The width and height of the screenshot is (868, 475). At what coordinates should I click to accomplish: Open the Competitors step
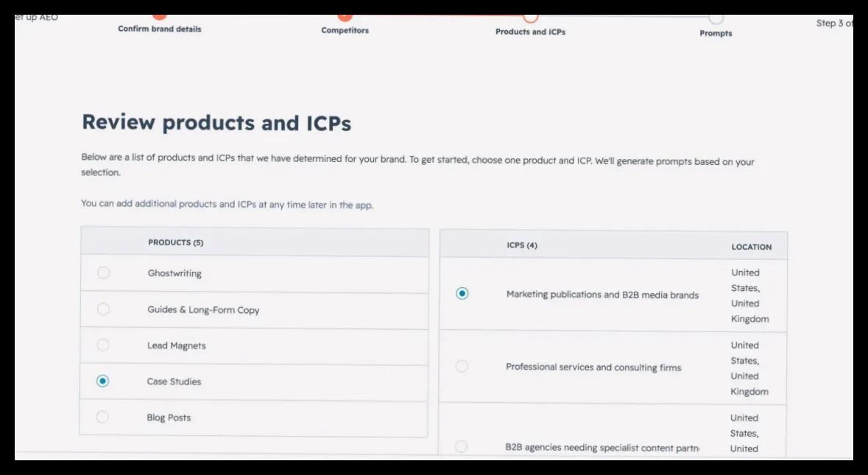pyautogui.click(x=345, y=30)
